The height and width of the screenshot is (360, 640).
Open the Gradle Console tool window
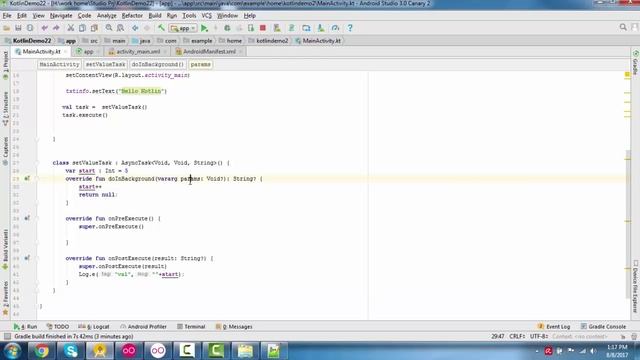tap(603, 327)
